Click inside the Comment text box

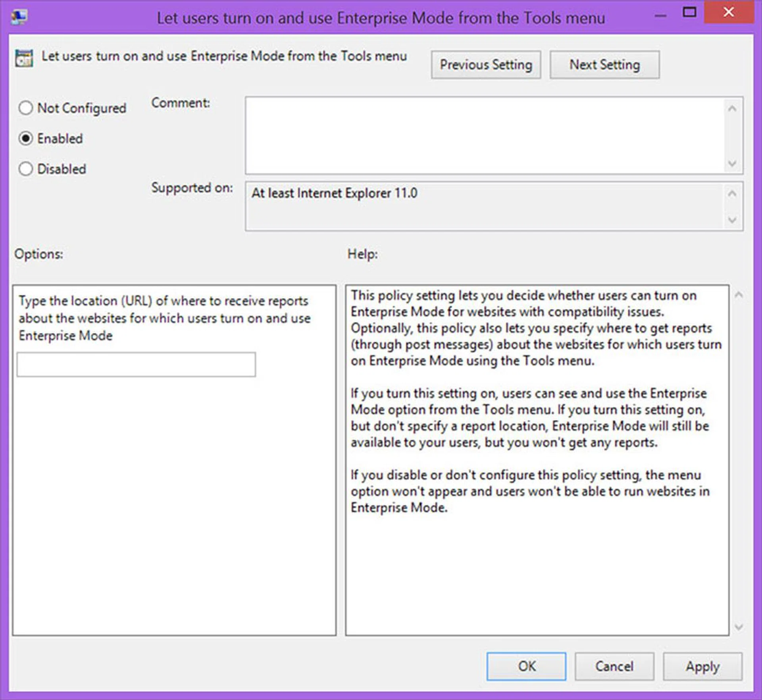pyautogui.click(x=484, y=135)
